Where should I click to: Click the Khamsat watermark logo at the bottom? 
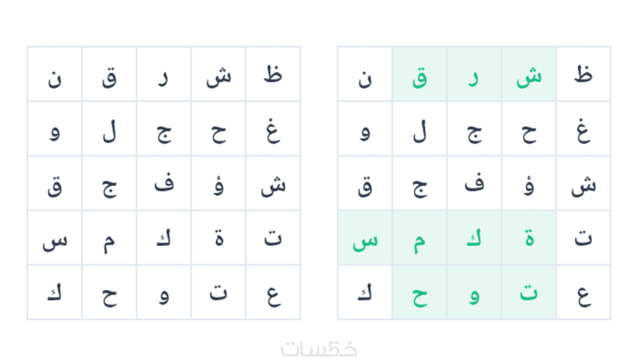pos(319,349)
